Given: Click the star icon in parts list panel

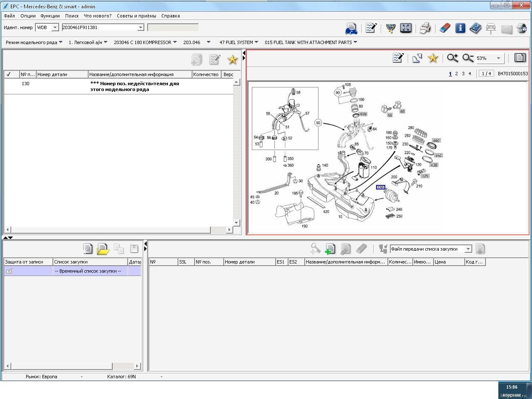Looking at the screenshot, I should pyautogui.click(x=232, y=60).
